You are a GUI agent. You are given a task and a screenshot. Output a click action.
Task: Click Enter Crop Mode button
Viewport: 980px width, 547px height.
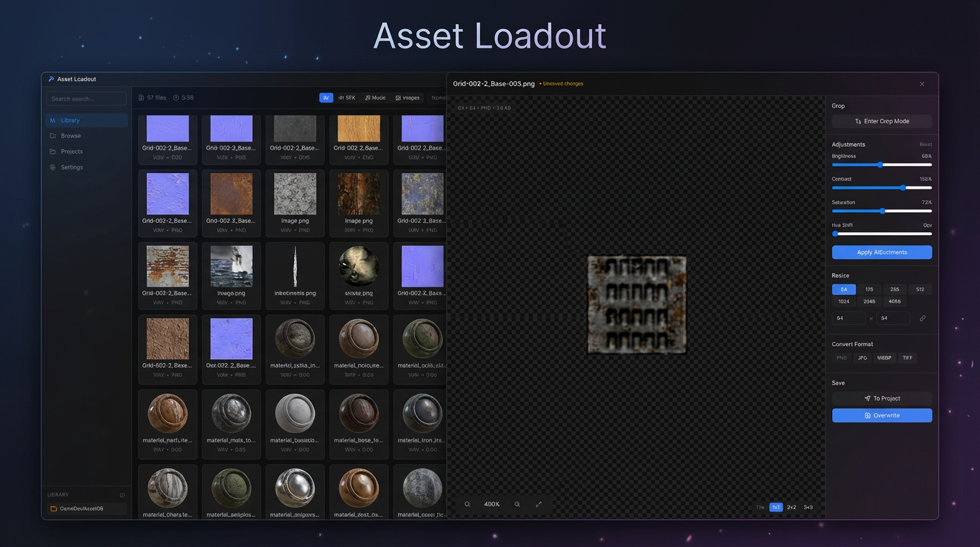point(882,121)
